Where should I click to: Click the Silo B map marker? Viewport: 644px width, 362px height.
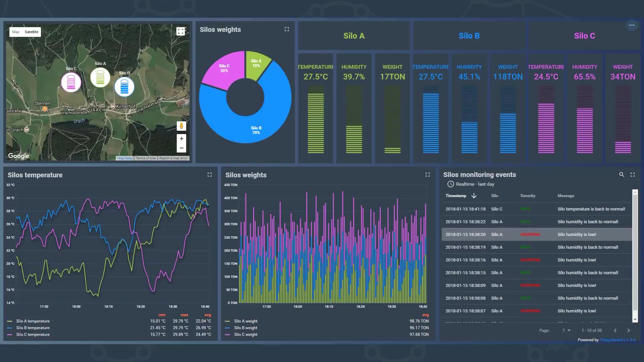(124, 86)
